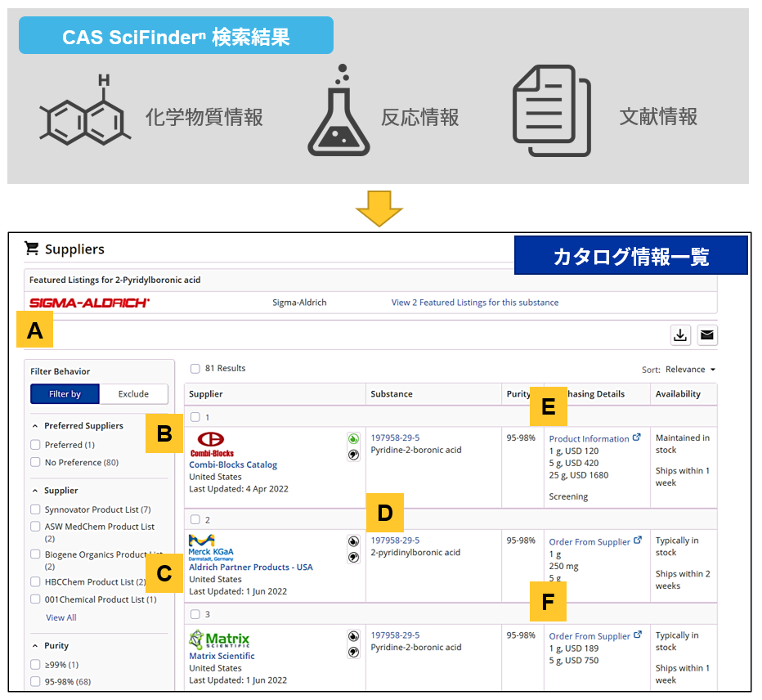This screenshot has height=700, width=762.
Task: Click the Combi-Blocks supplier logo
Action: click(x=212, y=444)
